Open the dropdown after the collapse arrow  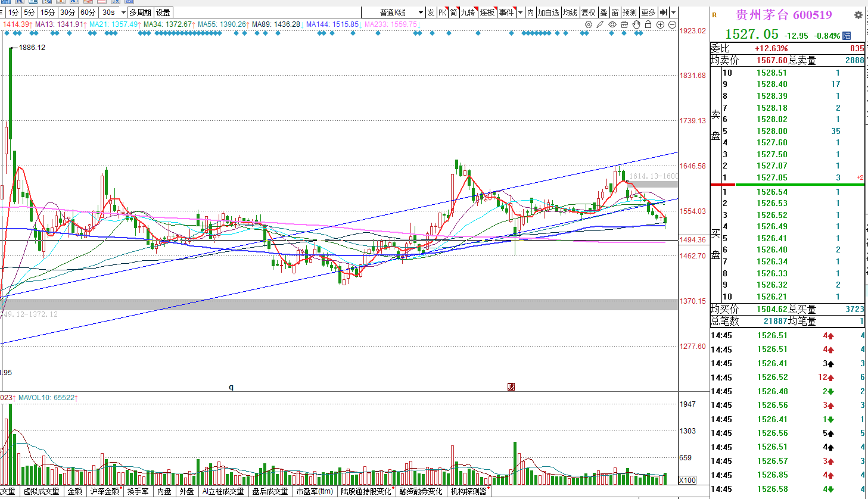pos(673,12)
